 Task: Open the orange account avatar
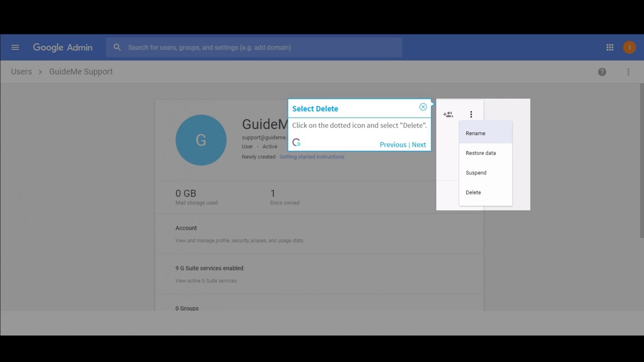point(629,47)
